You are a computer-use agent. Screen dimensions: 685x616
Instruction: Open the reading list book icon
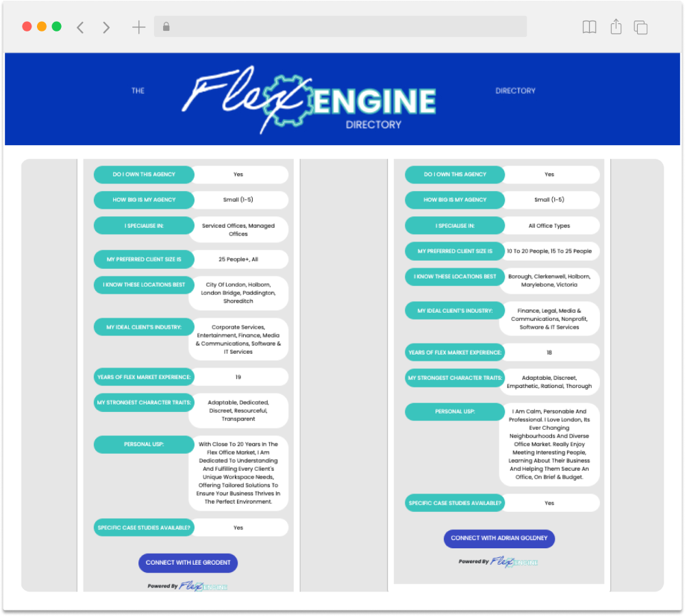tap(589, 27)
